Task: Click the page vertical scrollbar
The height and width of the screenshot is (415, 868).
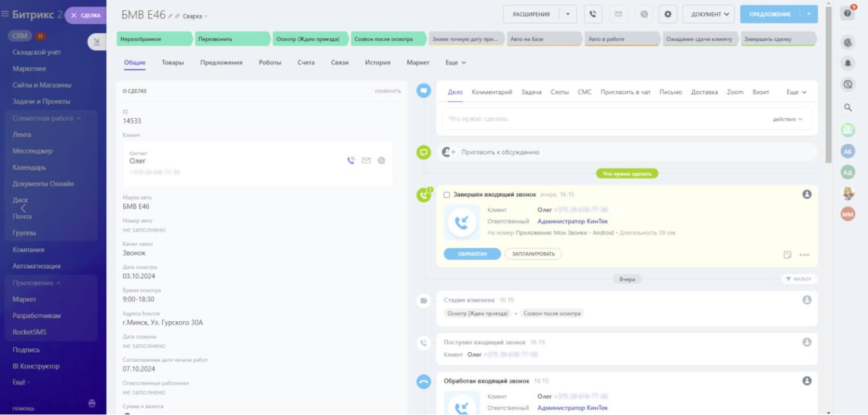Action: click(828, 85)
